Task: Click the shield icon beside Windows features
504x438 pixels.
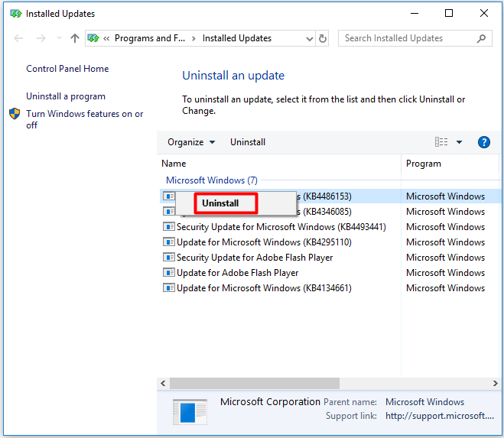Action: pyautogui.click(x=15, y=114)
